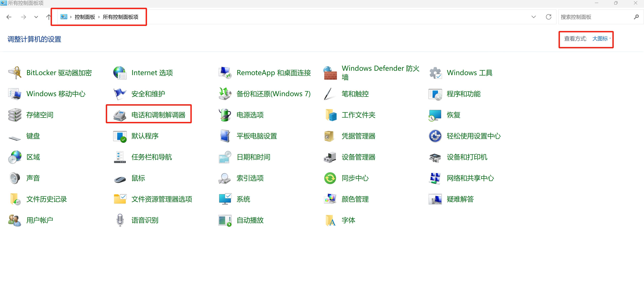The height and width of the screenshot is (289, 644).
Task: Go forward with the forward arrow
Action: pos(24,17)
